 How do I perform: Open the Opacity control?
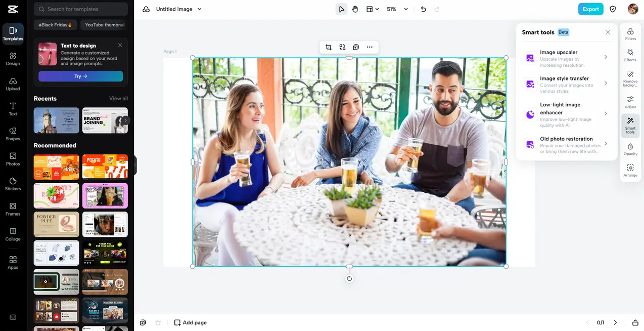pos(630,149)
